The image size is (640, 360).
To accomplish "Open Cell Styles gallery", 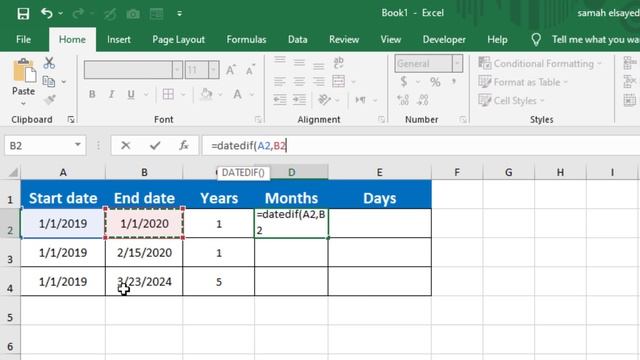I will click(x=511, y=100).
